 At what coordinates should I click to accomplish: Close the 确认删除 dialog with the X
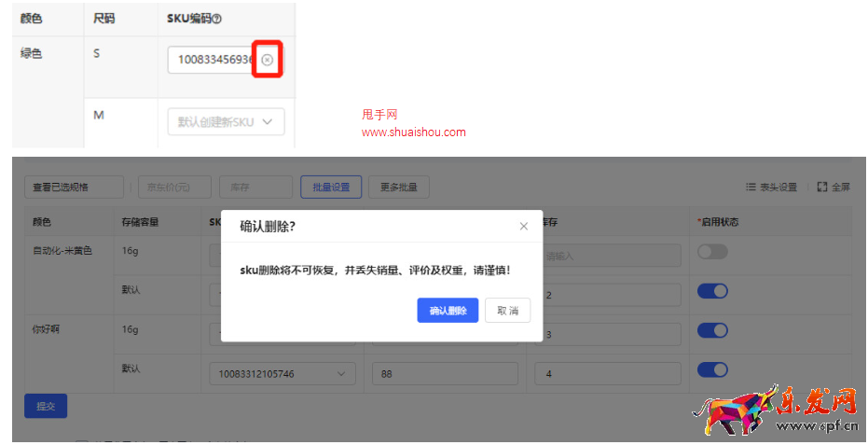coord(524,226)
